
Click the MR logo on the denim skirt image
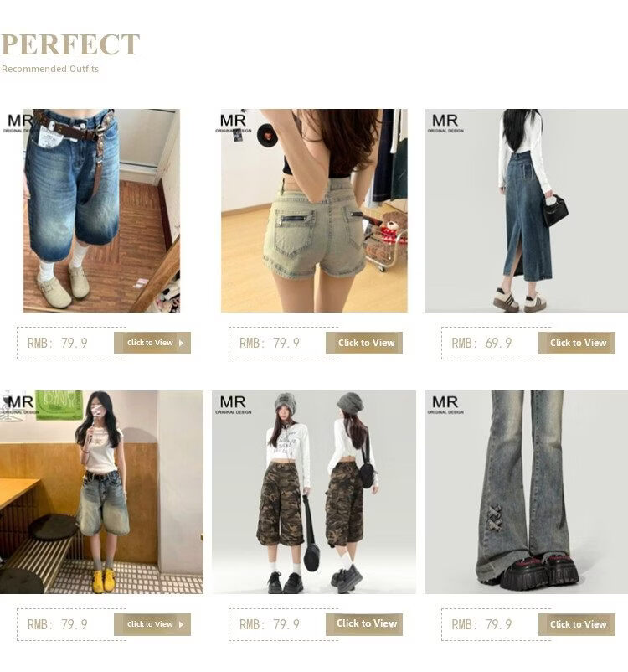445,123
